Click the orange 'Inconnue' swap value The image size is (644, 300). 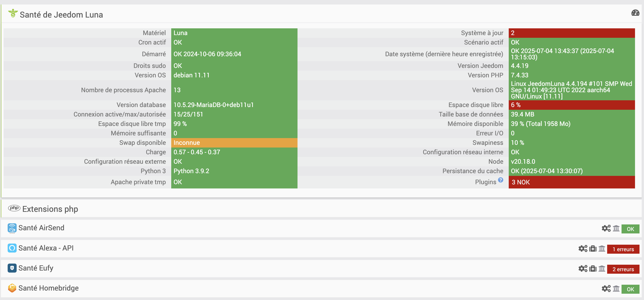(x=234, y=143)
